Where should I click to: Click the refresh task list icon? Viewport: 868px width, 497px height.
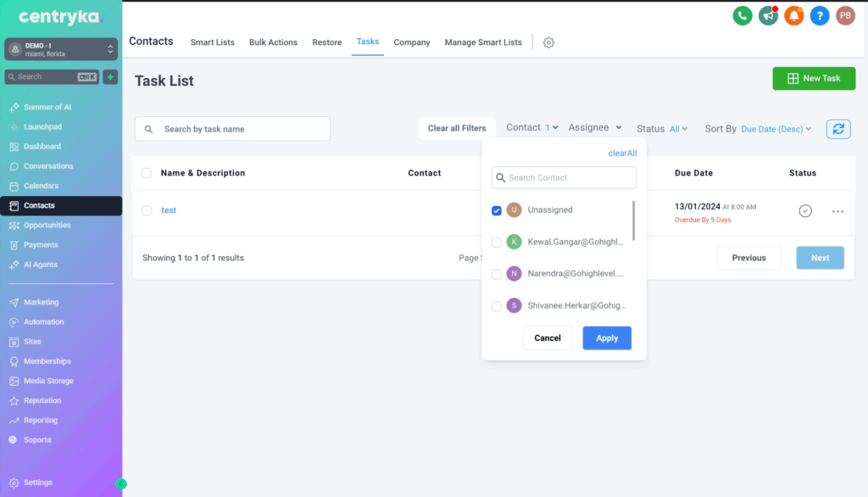click(838, 129)
